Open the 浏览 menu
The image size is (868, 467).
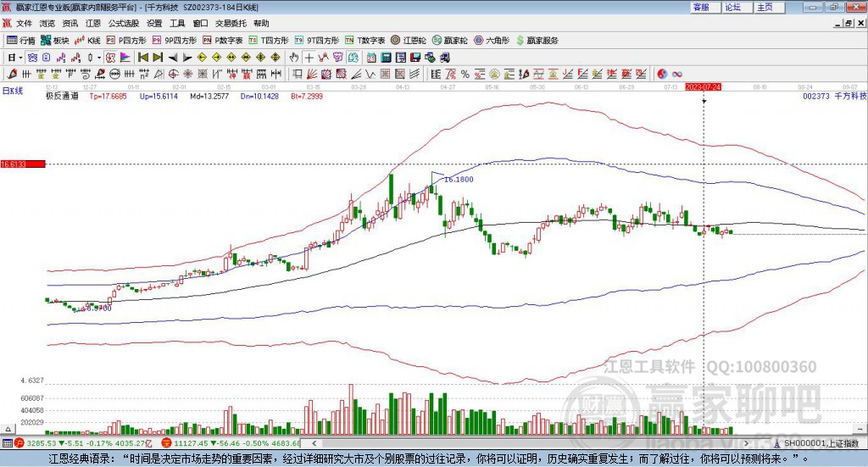pyautogui.click(x=47, y=23)
